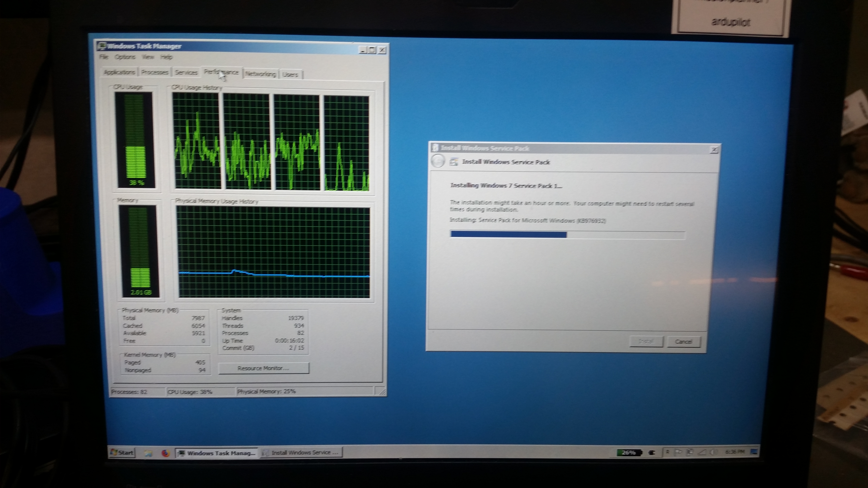Screen dimensions: 868x488
Task: Click the disabled Install button
Action: pyautogui.click(x=646, y=341)
